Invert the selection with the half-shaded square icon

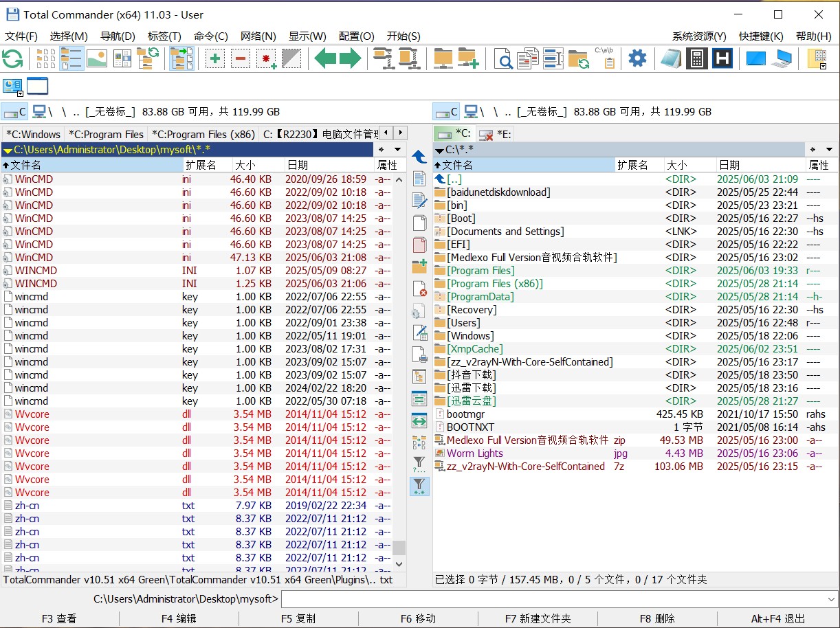[291, 58]
